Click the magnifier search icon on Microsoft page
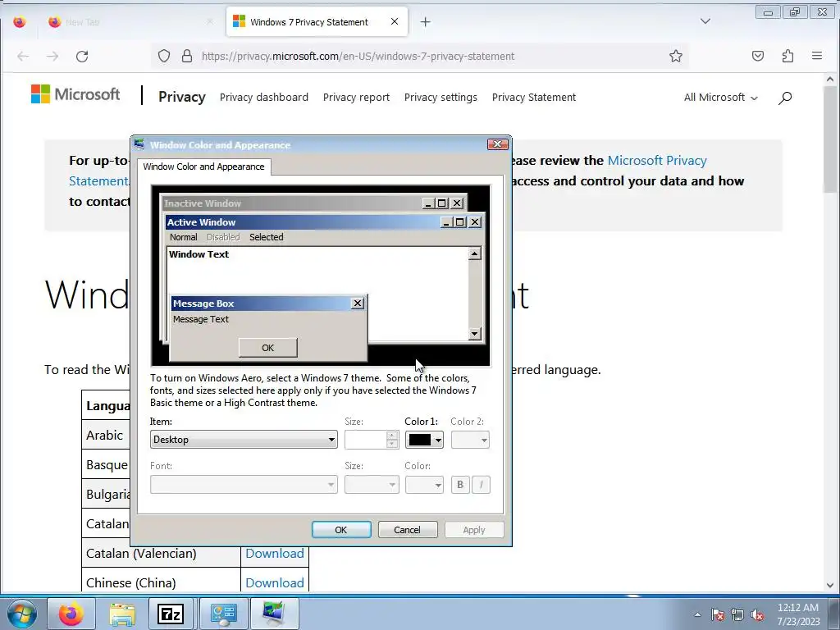The width and height of the screenshot is (840, 630). coord(785,98)
